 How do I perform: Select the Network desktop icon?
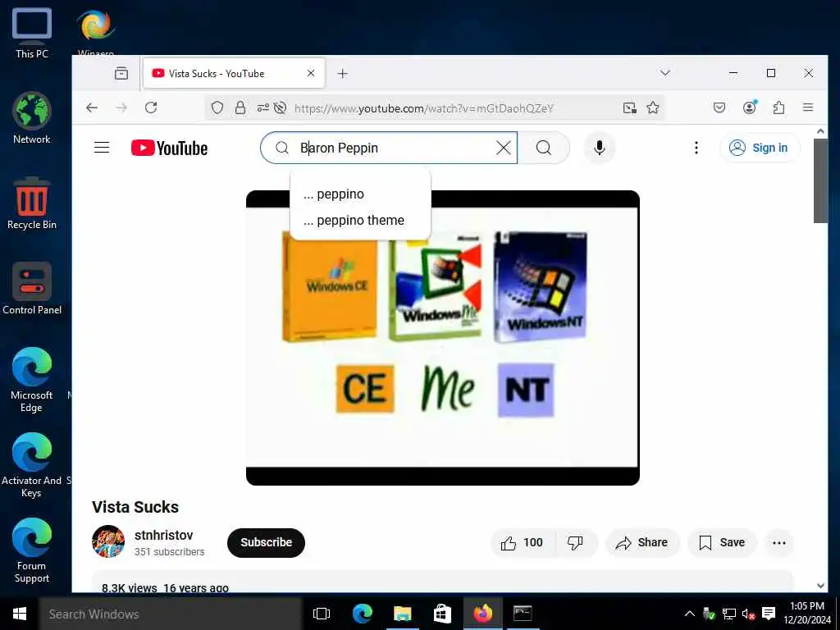tap(32, 118)
